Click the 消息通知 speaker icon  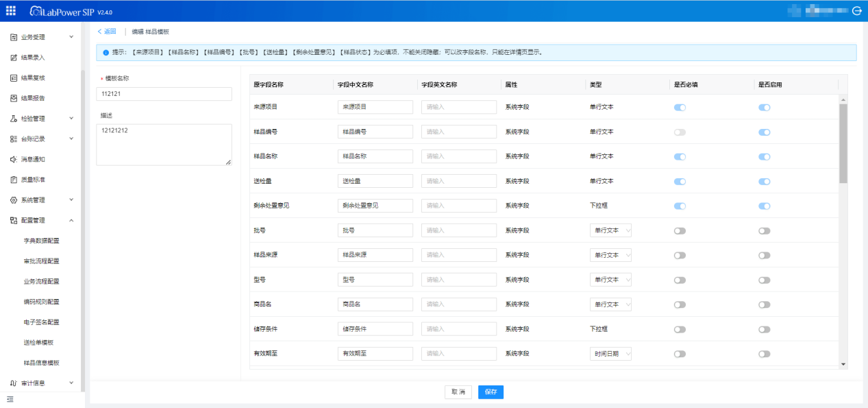click(14, 159)
